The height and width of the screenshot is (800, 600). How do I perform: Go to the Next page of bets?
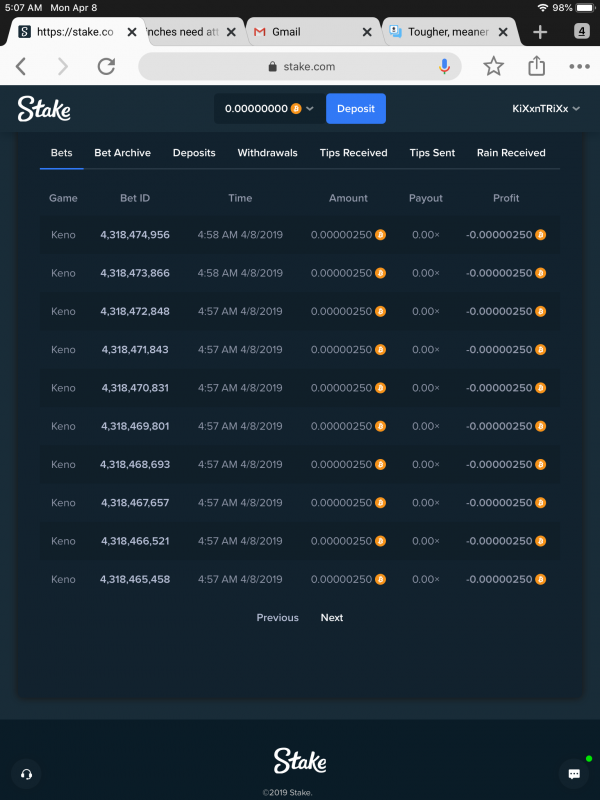pos(332,617)
